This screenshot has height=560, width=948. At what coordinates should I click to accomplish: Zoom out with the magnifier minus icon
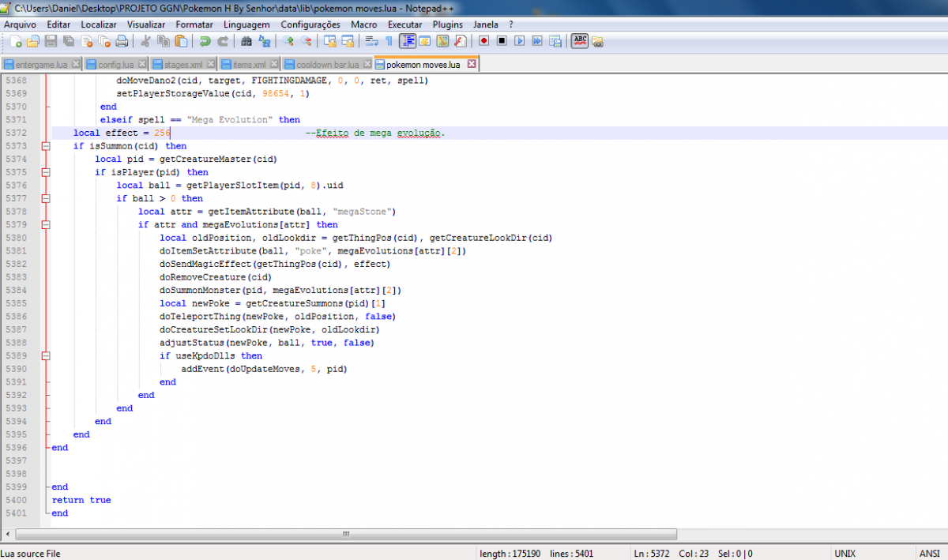[x=306, y=40]
